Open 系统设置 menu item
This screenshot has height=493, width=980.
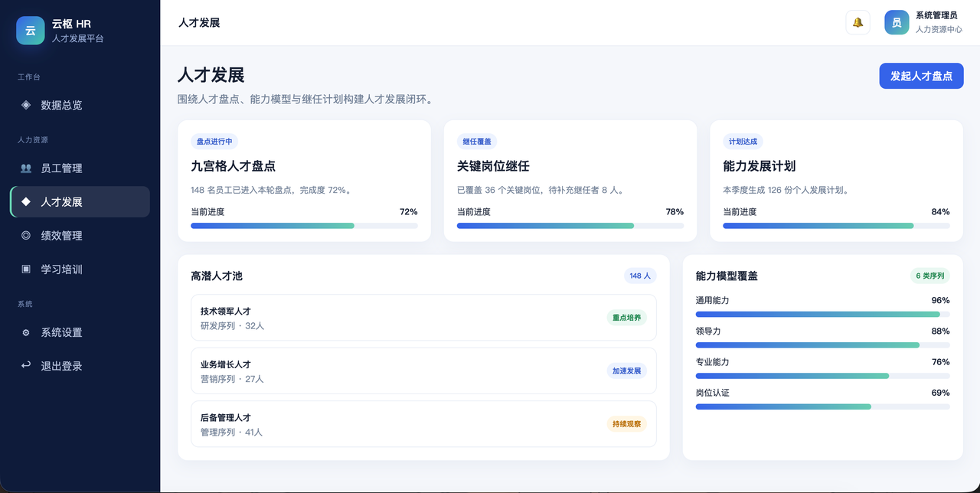80,332
